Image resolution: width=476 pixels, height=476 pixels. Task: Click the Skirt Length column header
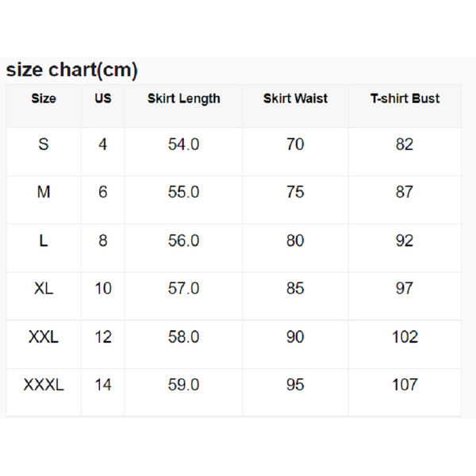pos(184,99)
